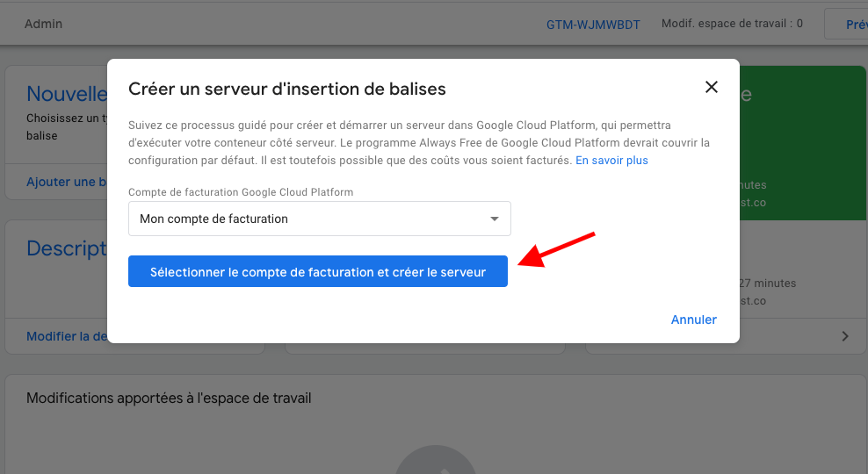Click the Modif. espace de travail counter
This screenshot has height=474, width=868.
click(732, 24)
